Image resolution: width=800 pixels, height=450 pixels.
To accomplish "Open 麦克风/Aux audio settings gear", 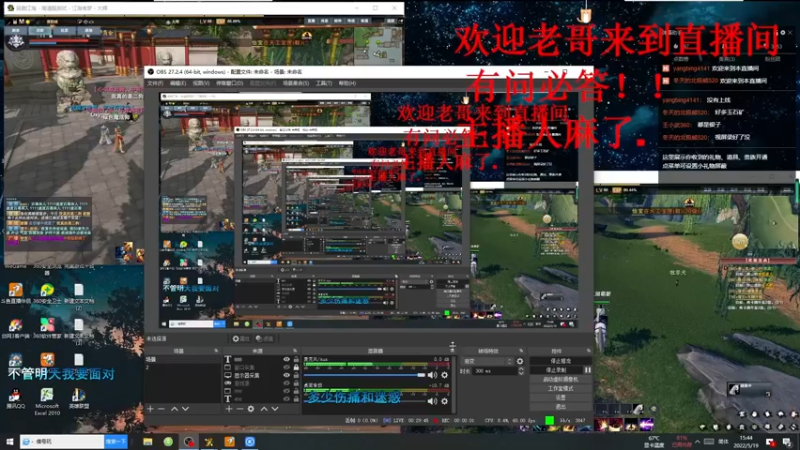I will tap(444, 375).
